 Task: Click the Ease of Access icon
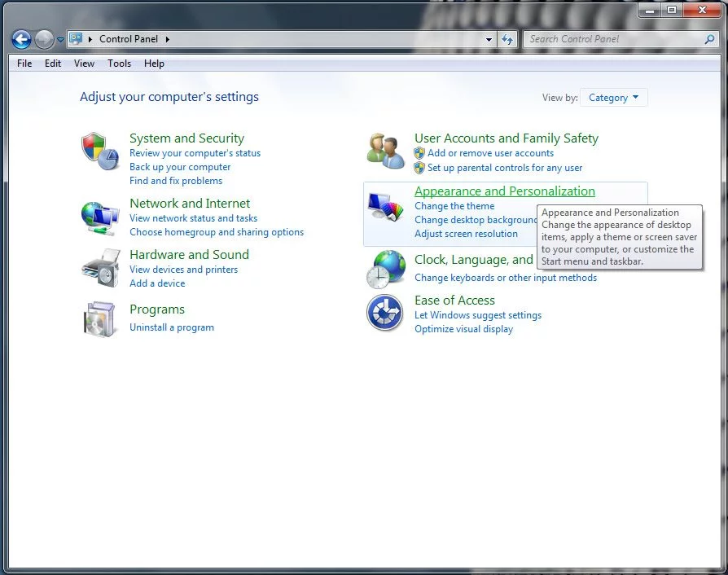pyautogui.click(x=384, y=312)
